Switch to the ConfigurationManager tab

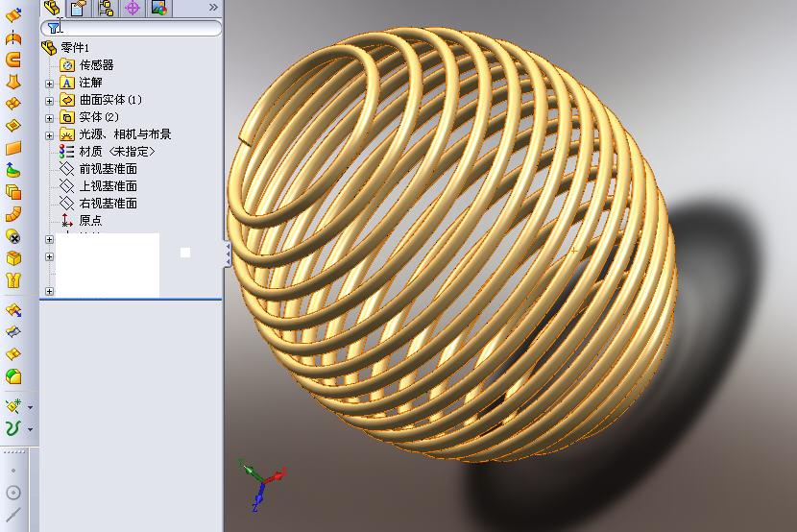pos(106,8)
